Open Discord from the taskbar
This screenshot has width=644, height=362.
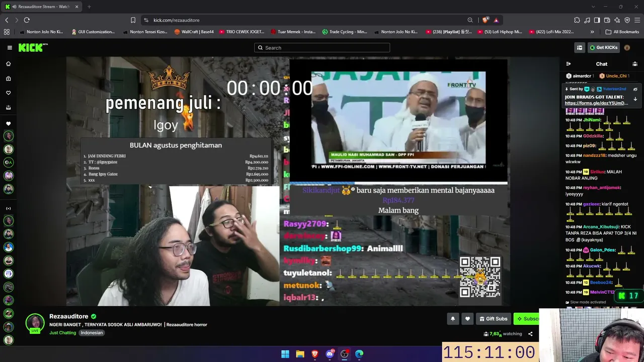330,354
